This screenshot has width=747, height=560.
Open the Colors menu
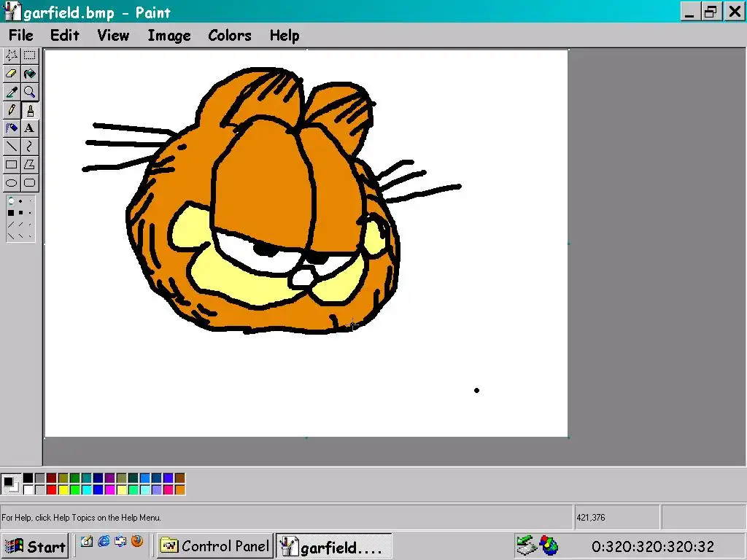(230, 35)
